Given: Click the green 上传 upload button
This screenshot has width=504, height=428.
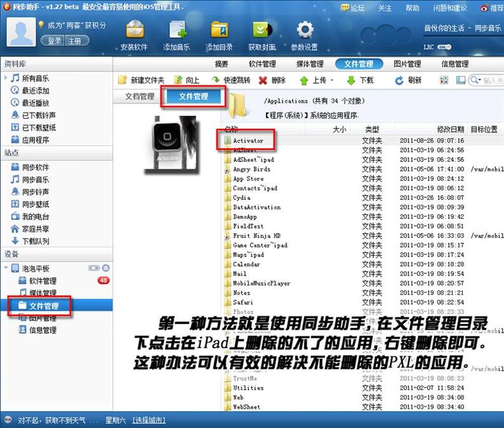Looking at the screenshot, I should [x=313, y=80].
